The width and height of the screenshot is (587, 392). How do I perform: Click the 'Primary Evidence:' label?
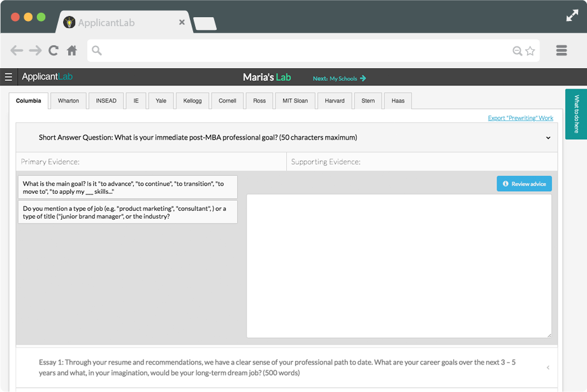tap(50, 162)
